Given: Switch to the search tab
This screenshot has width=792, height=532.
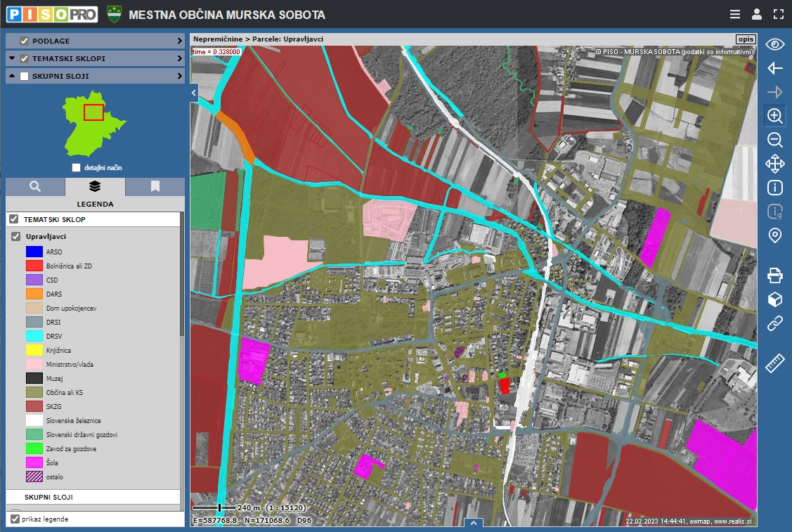Looking at the screenshot, I should 35,187.
